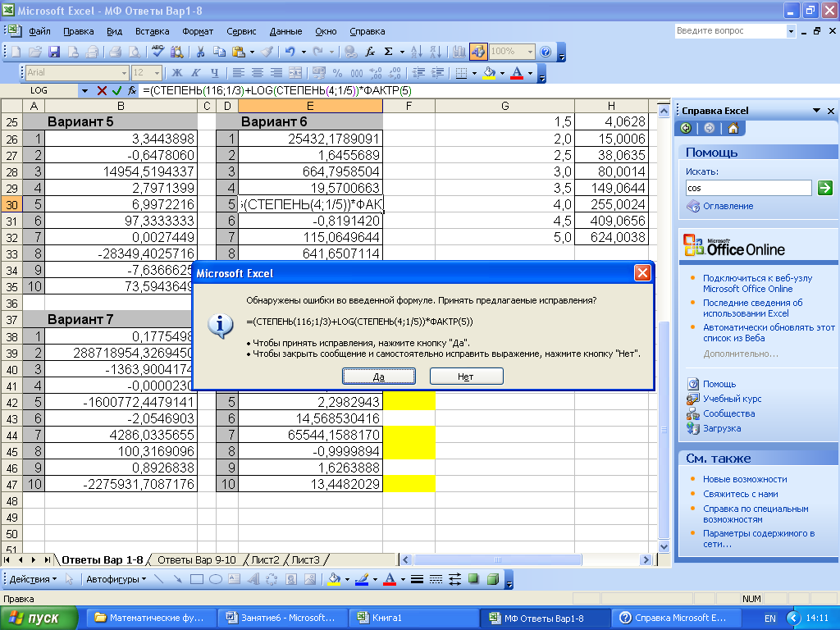
Task: Click the Print Preview icon
Action: click(134, 52)
